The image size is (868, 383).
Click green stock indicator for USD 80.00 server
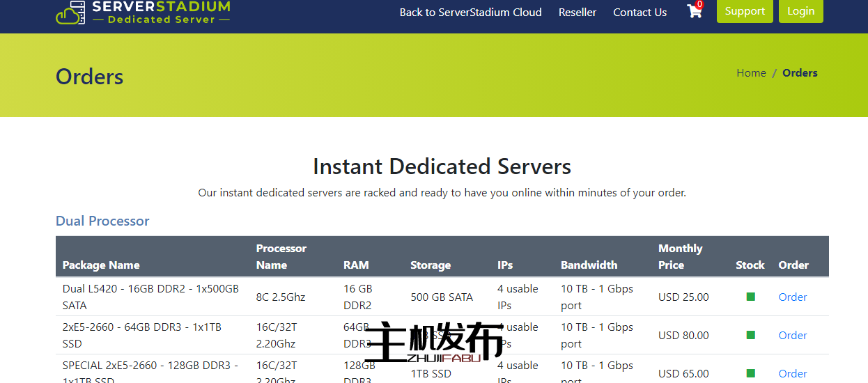tap(750, 335)
